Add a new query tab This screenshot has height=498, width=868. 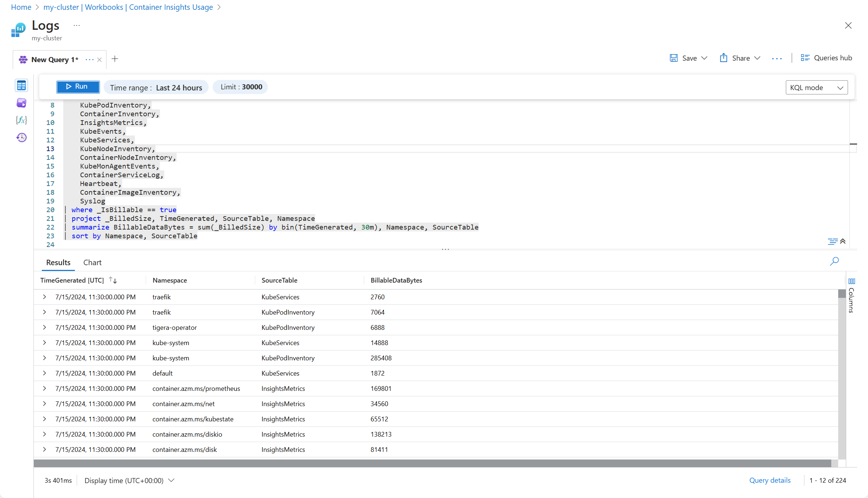115,59
